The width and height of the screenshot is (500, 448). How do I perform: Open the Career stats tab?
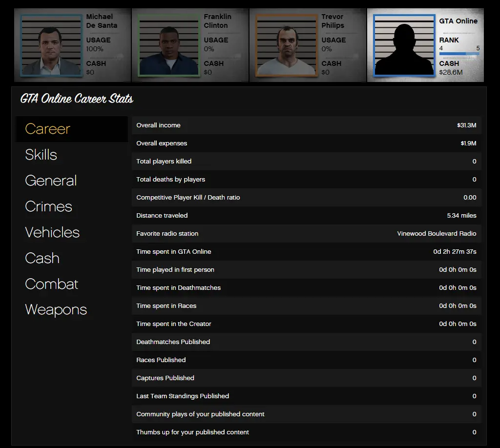(x=72, y=129)
